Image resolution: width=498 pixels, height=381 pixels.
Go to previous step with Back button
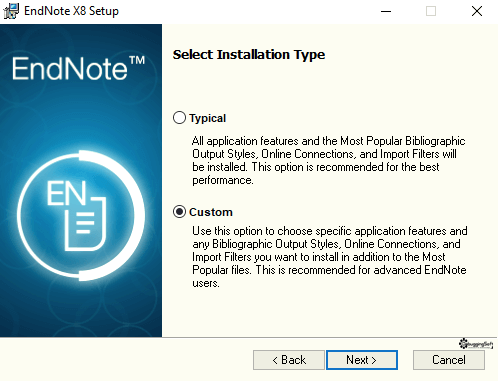point(289,360)
